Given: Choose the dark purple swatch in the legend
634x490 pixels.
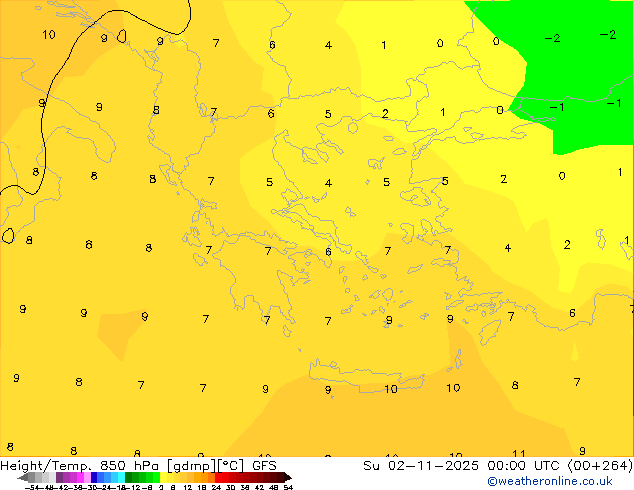Looking at the screenshot, I should click(x=59, y=477).
